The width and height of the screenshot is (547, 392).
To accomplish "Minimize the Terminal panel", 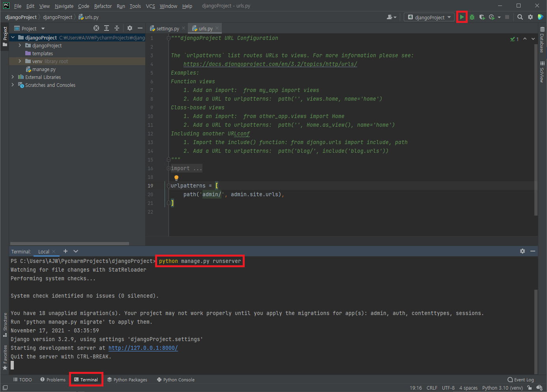I will coord(533,251).
